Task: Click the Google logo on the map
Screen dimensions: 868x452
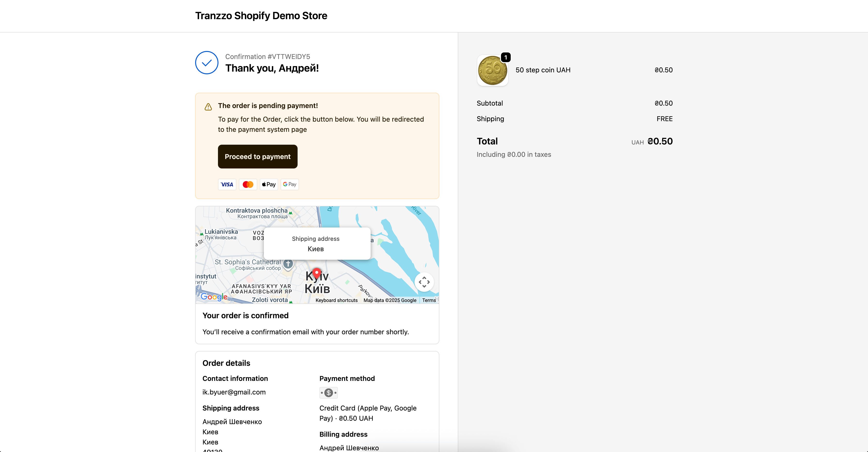Action: coord(214,297)
